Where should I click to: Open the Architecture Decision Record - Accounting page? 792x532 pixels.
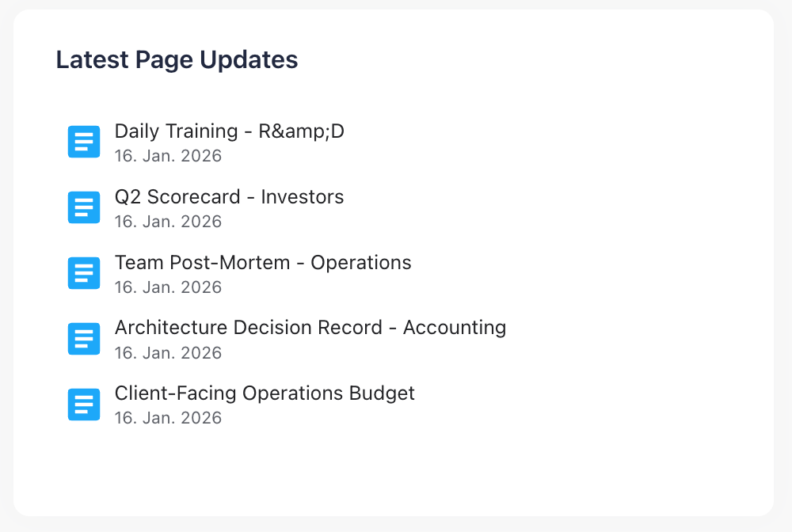(x=310, y=328)
